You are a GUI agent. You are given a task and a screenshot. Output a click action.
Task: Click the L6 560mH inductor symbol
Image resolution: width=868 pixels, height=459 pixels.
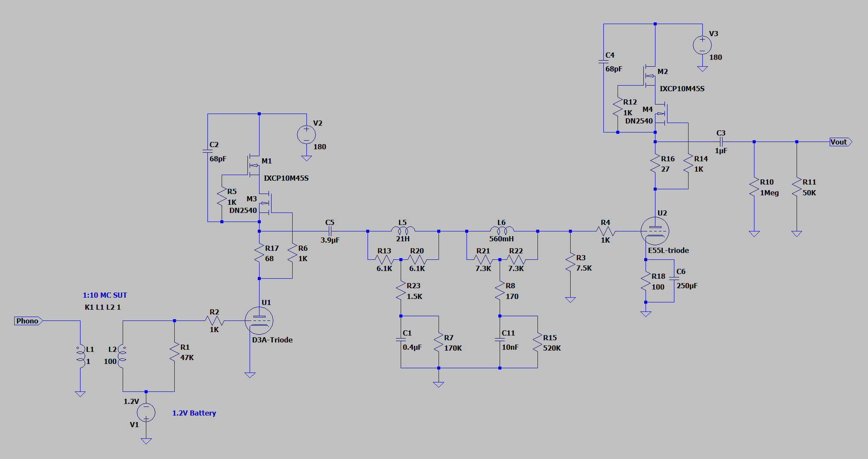(502, 230)
